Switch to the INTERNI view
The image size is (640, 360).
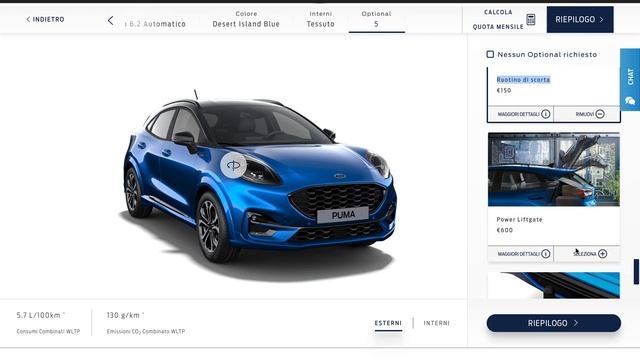[x=437, y=323]
